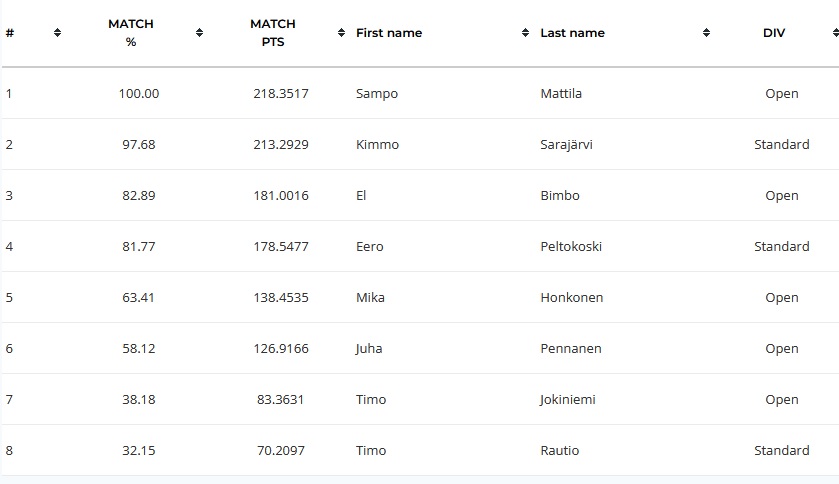Screen dimensions: 839x484
Task: Select Jokiniemi in row 7
Action: pyautogui.click(x=568, y=400)
